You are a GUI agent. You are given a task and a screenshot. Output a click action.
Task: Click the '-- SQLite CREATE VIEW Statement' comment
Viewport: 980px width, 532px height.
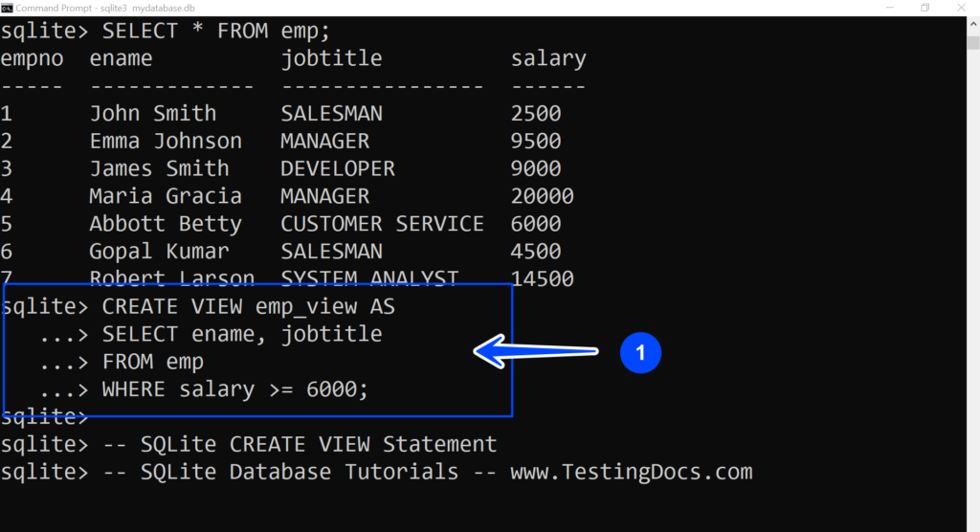point(300,445)
